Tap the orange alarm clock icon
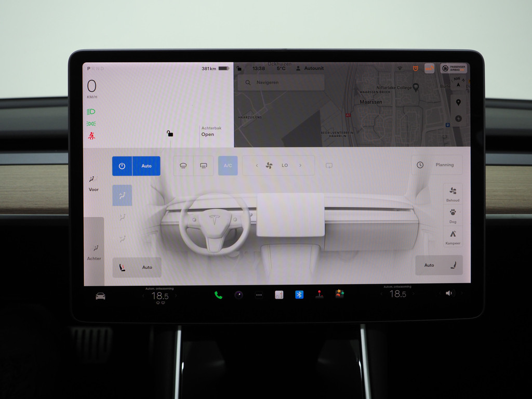This screenshot has height=399, width=532. tap(415, 68)
